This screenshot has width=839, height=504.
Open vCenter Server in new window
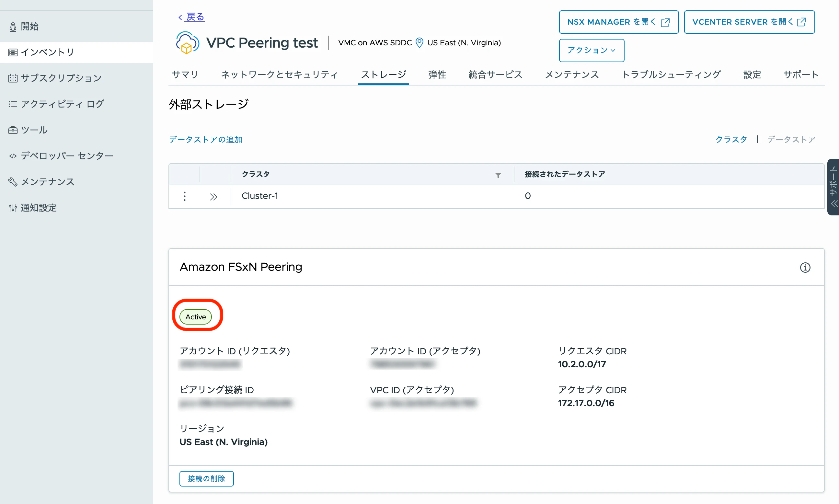(749, 22)
